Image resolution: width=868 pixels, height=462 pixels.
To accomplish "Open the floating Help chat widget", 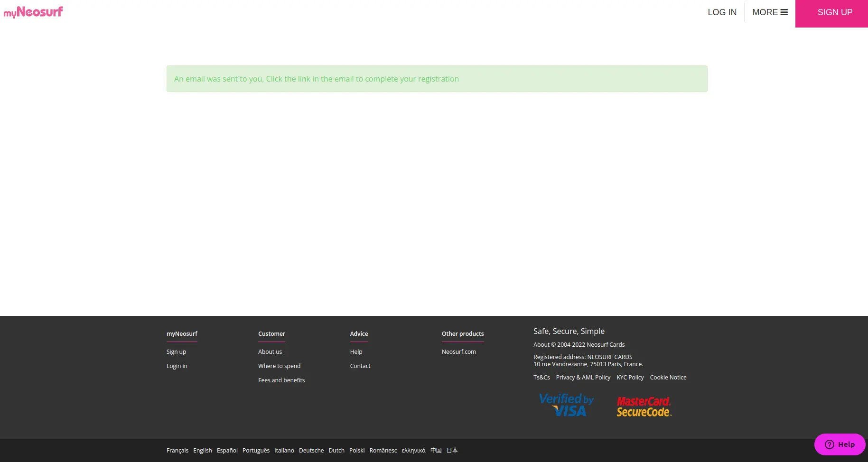I will coord(840,444).
